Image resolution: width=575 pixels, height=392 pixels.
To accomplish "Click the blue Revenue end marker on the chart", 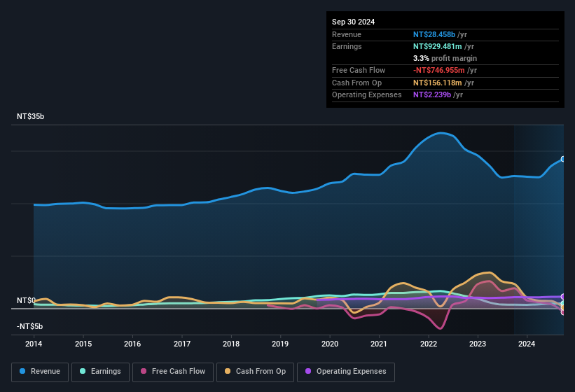I will 563,159.
